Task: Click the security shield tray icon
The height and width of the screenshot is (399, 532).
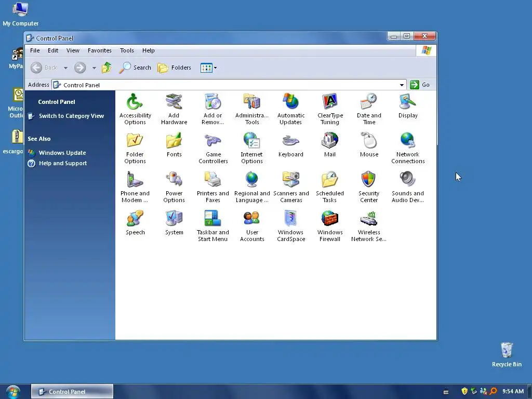Action: 464,391
